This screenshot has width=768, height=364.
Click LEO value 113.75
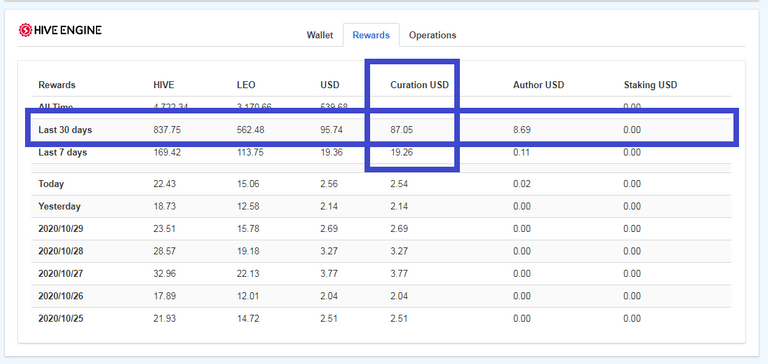click(250, 152)
